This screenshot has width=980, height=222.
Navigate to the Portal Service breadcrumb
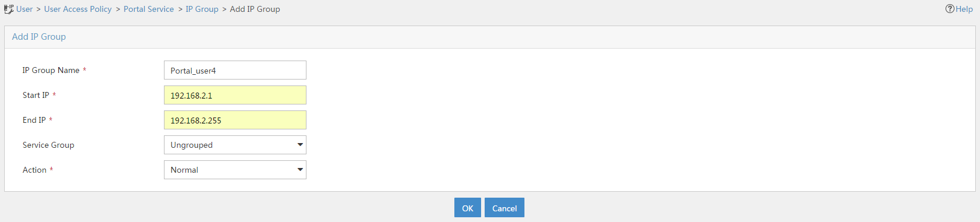coord(148,9)
